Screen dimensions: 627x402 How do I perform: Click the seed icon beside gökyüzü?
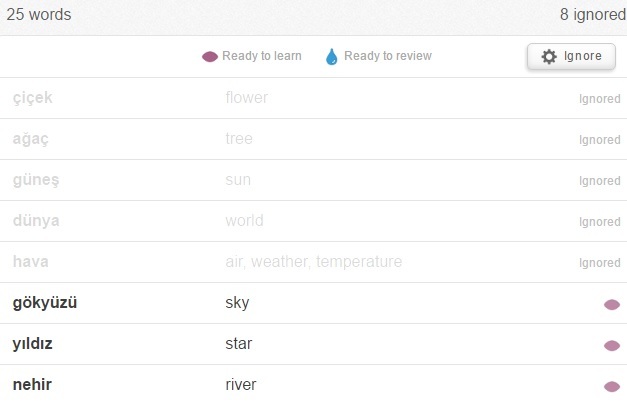point(612,305)
